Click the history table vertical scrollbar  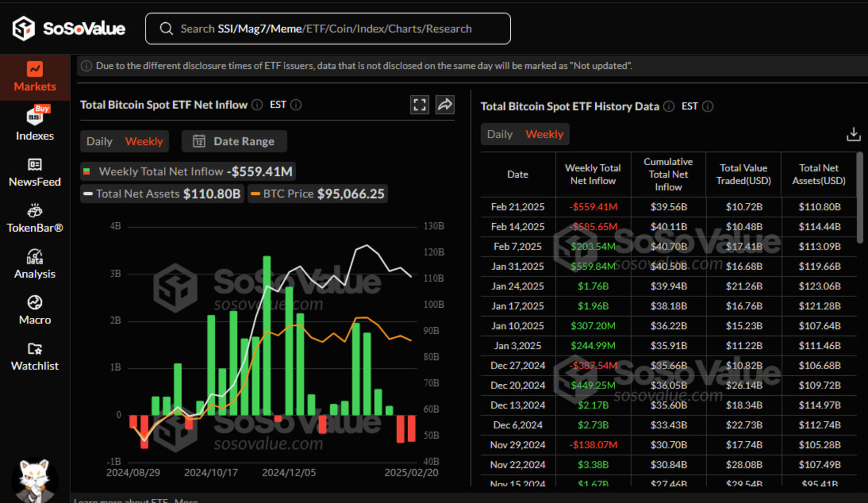[859, 197]
